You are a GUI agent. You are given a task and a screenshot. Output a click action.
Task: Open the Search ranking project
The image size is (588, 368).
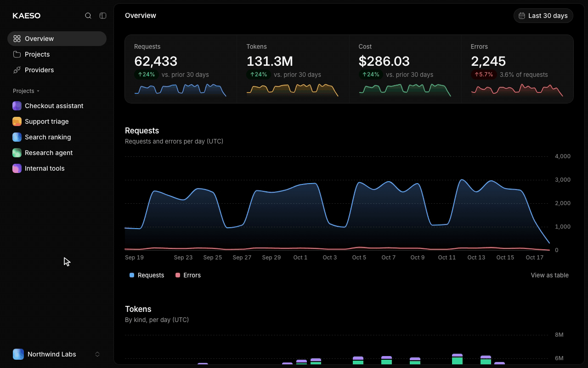(x=57, y=137)
